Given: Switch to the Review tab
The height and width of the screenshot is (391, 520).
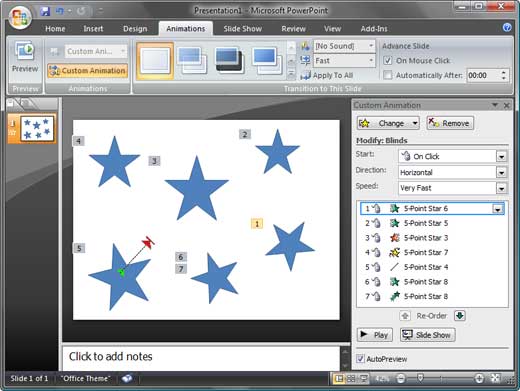Looking at the screenshot, I should (x=293, y=29).
